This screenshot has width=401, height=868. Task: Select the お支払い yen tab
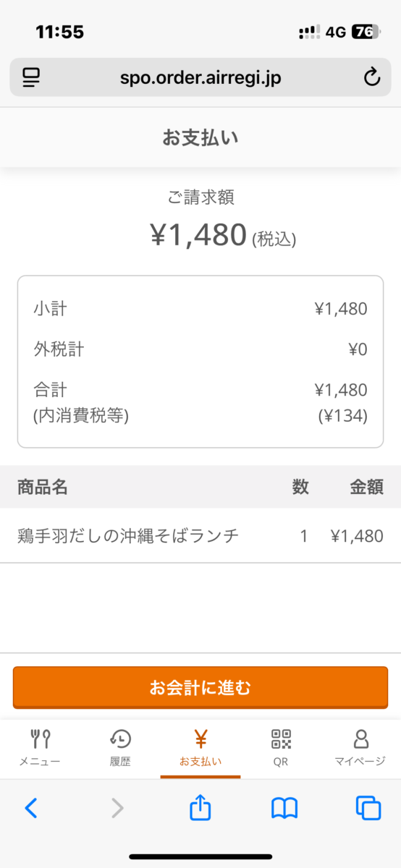coord(200,748)
